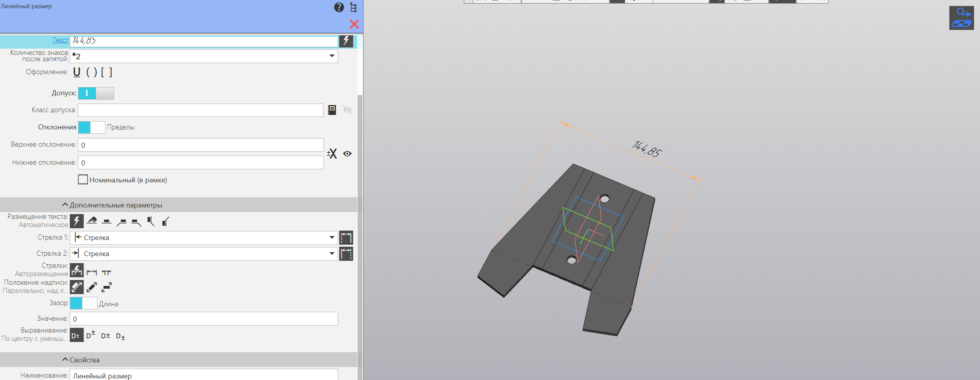
Task: Click the ±X symmetric deviation icon
Action: [332, 154]
